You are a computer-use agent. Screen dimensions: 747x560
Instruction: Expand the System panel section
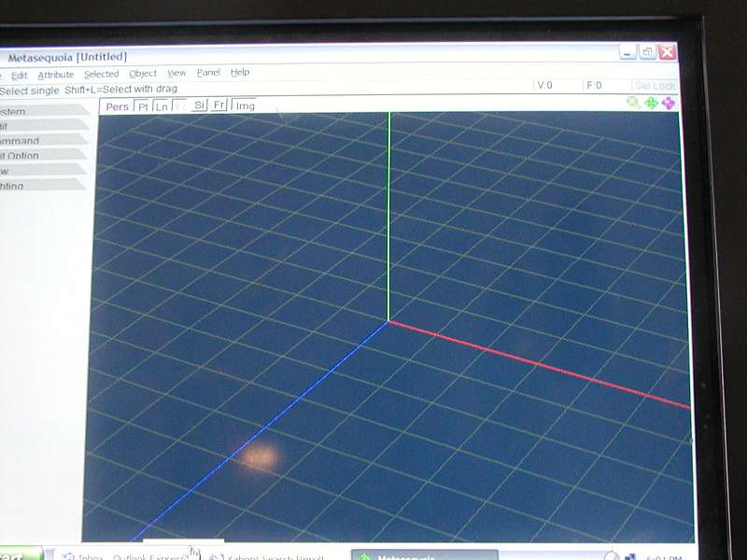pos(44,111)
